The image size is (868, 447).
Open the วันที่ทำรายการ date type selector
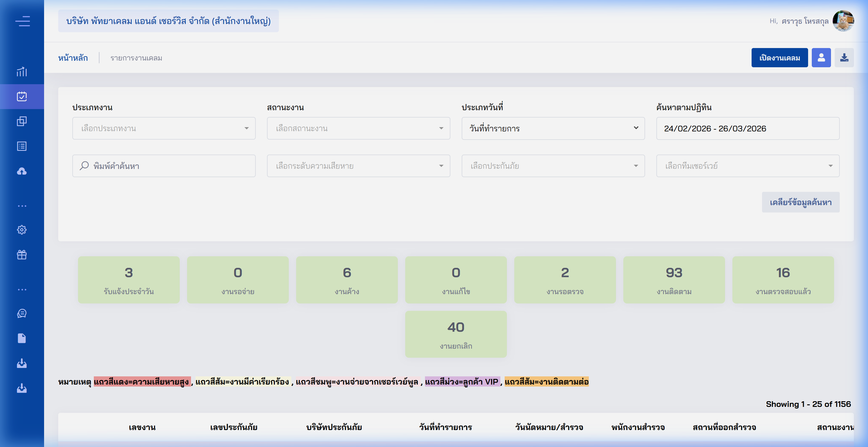pos(553,128)
